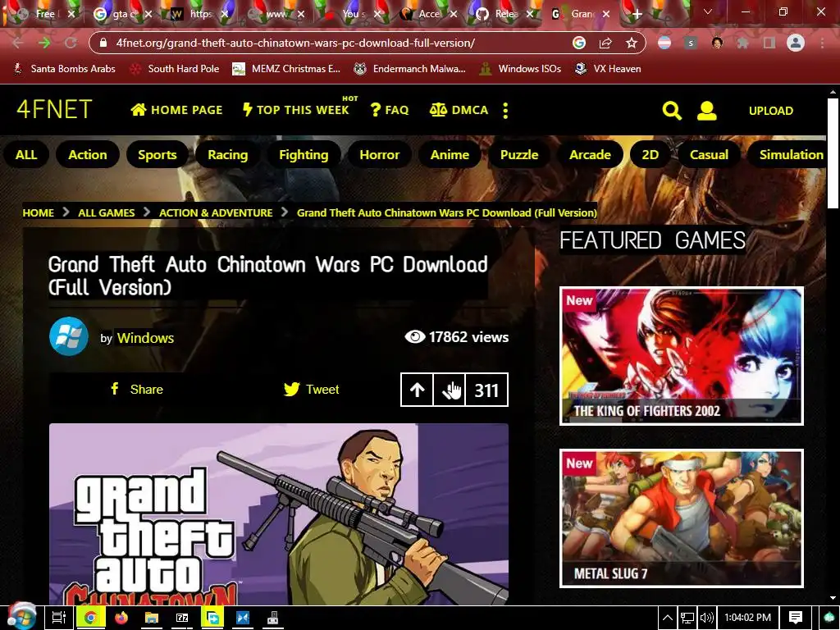Upvote the post with the arrow icon
The image size is (840, 630).
click(x=418, y=390)
